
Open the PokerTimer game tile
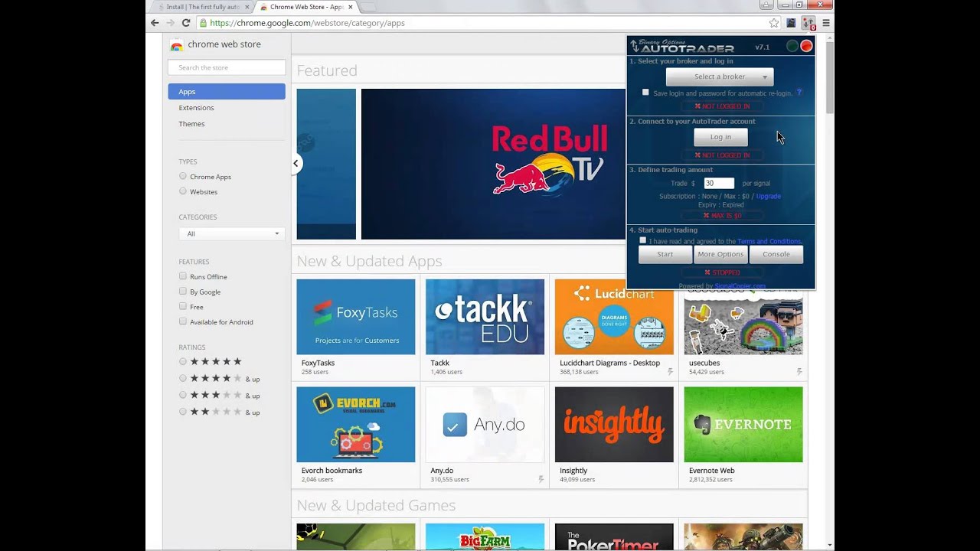click(x=614, y=536)
